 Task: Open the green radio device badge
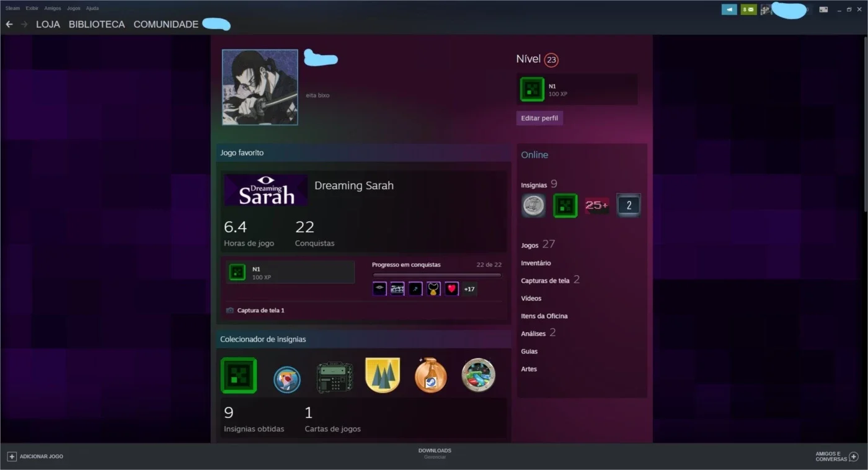point(334,377)
